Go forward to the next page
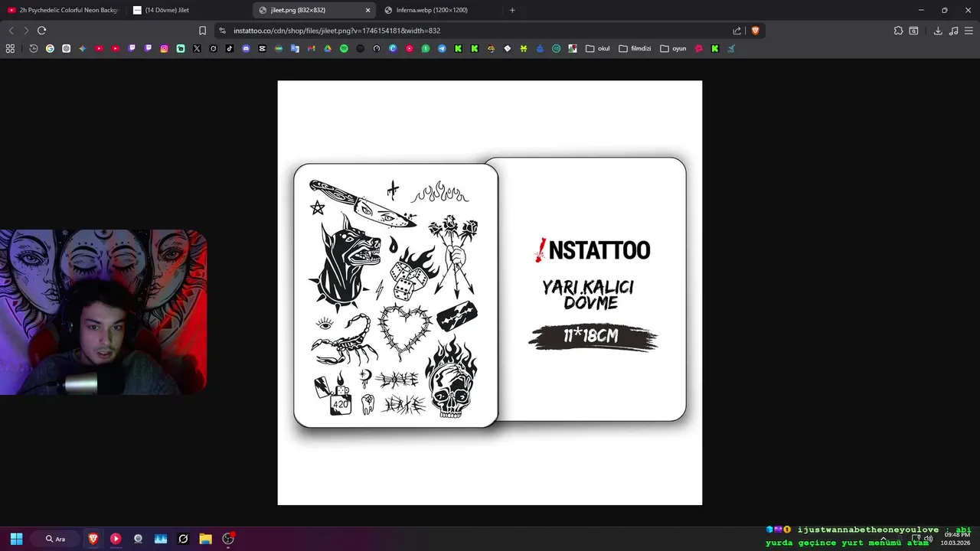The width and height of the screenshot is (980, 551). click(26, 31)
